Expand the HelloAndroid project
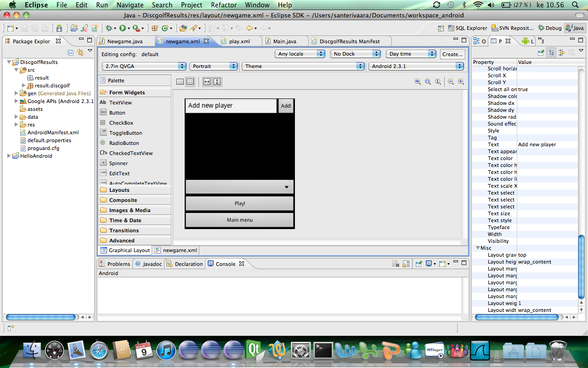 [x=9, y=156]
